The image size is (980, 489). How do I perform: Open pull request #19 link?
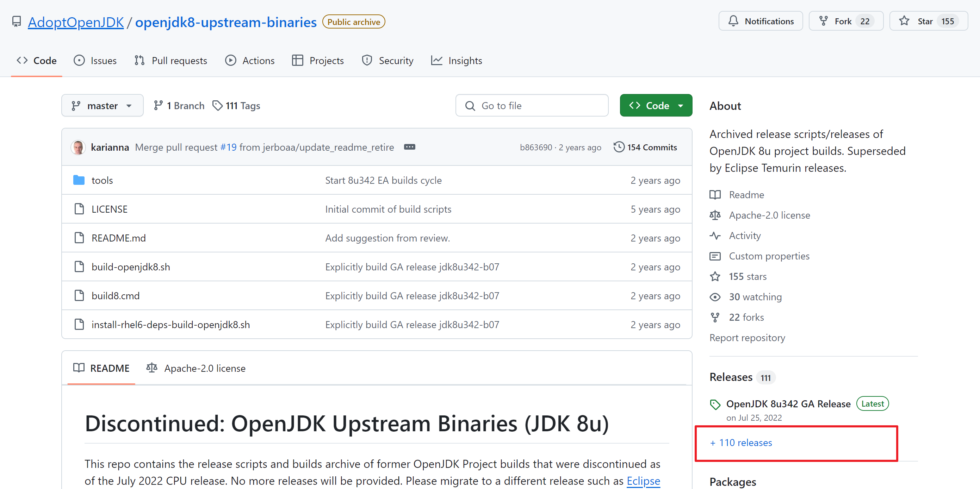pyautogui.click(x=228, y=147)
